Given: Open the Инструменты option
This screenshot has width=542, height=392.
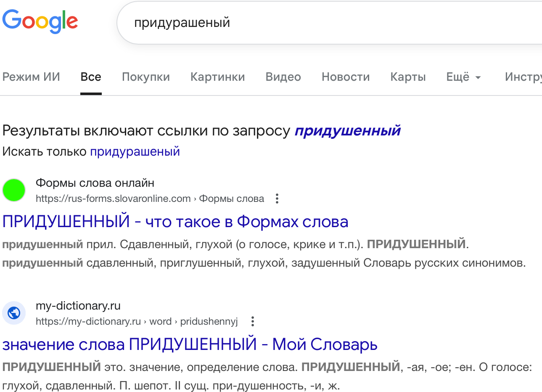Looking at the screenshot, I should point(523,77).
